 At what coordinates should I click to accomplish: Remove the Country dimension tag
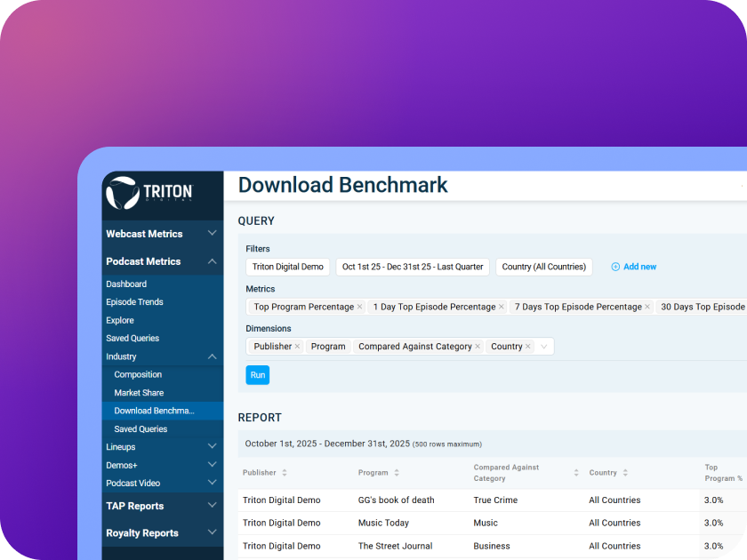[x=528, y=346]
